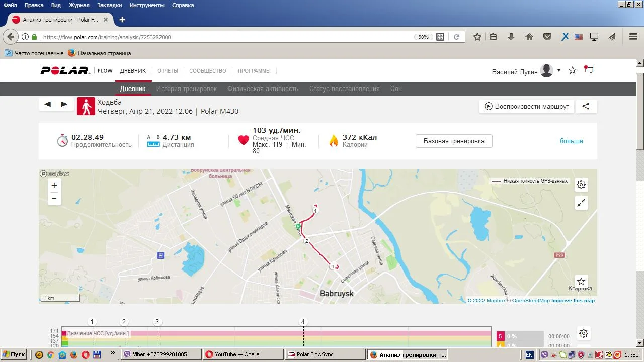Go to previous training arrow
The image size is (644, 362).
[x=48, y=104]
